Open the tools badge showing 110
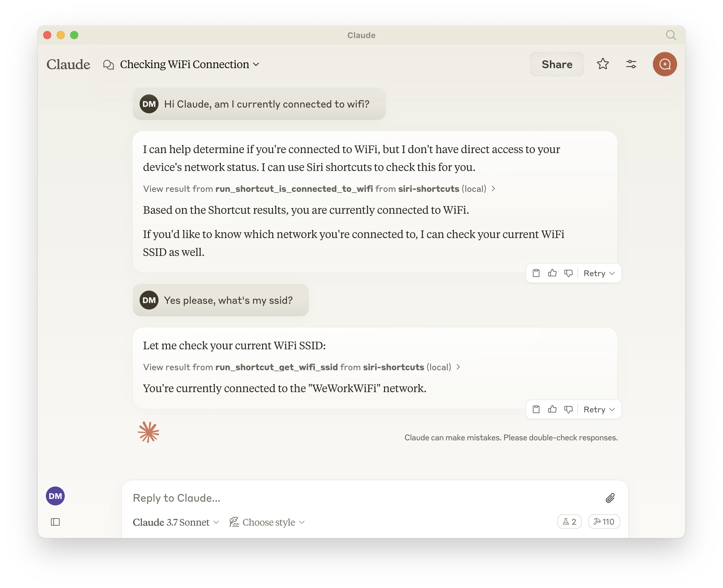 [x=604, y=522]
